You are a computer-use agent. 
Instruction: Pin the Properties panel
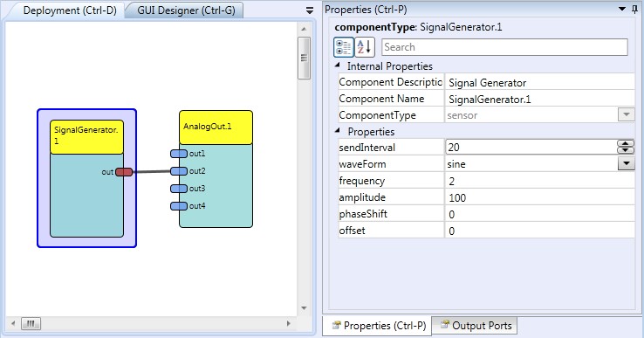click(635, 9)
